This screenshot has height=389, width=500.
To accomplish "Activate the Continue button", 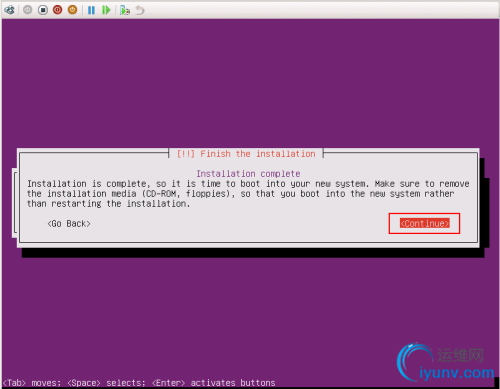I will pyautogui.click(x=424, y=223).
